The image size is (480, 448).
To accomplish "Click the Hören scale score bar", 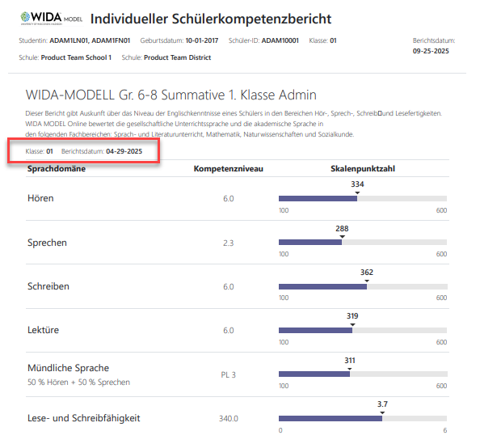I will pyautogui.click(x=363, y=199).
